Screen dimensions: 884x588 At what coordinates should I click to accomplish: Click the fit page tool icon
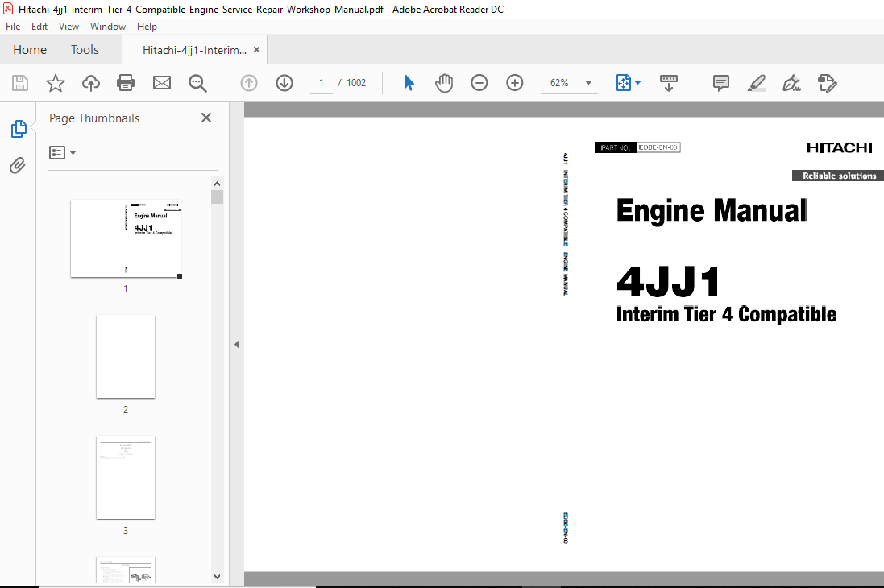click(624, 83)
